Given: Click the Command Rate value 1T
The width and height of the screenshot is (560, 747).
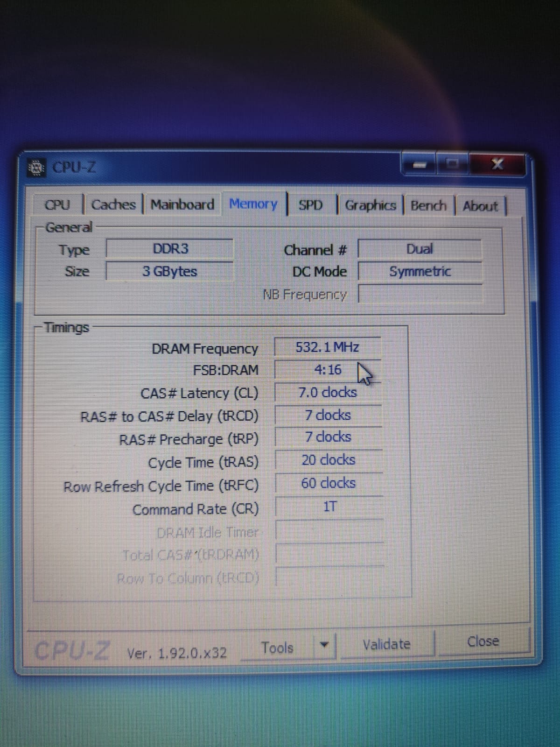Looking at the screenshot, I should 329,506.
